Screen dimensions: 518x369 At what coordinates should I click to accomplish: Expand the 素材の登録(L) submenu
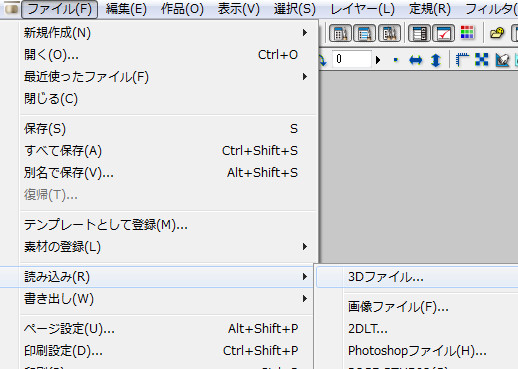[166, 247]
